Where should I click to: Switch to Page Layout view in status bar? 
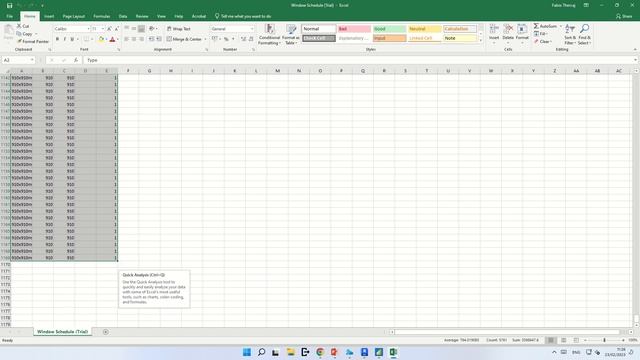tap(563, 340)
